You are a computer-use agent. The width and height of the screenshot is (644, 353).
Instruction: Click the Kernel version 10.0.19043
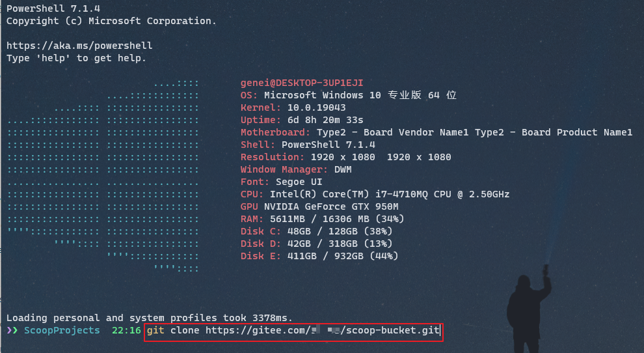click(316, 107)
